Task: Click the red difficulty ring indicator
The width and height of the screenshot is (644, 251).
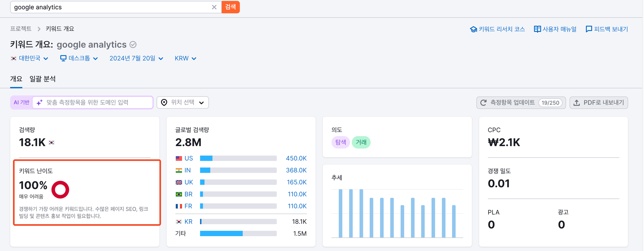Action: 60,190
